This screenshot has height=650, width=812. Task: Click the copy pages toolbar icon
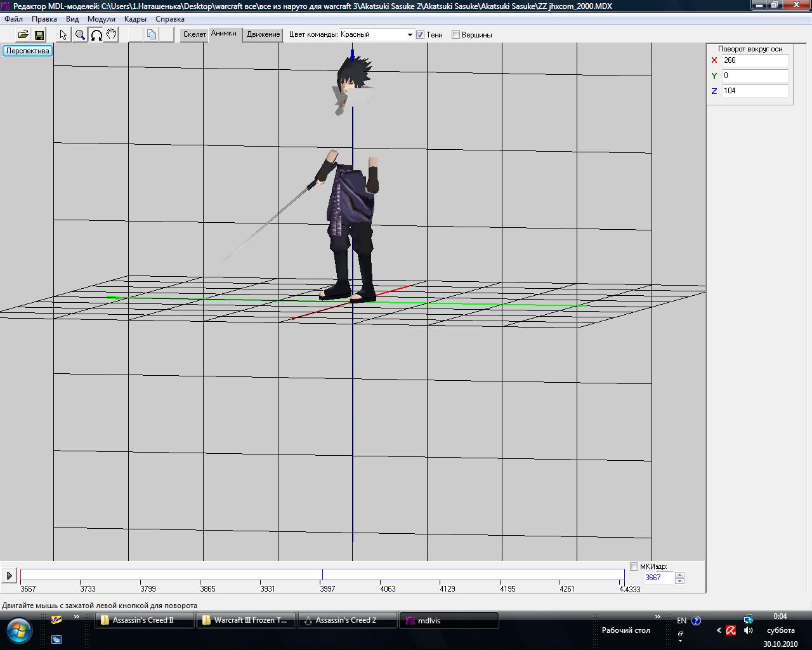pos(152,35)
